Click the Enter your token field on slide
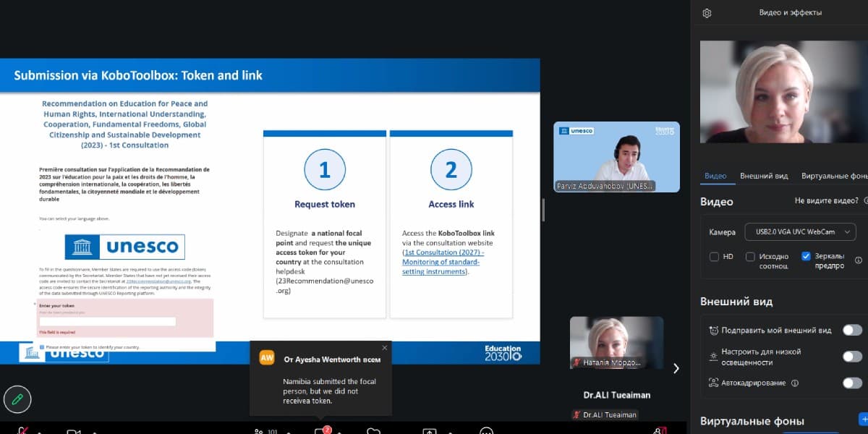The image size is (868, 434). point(107,321)
